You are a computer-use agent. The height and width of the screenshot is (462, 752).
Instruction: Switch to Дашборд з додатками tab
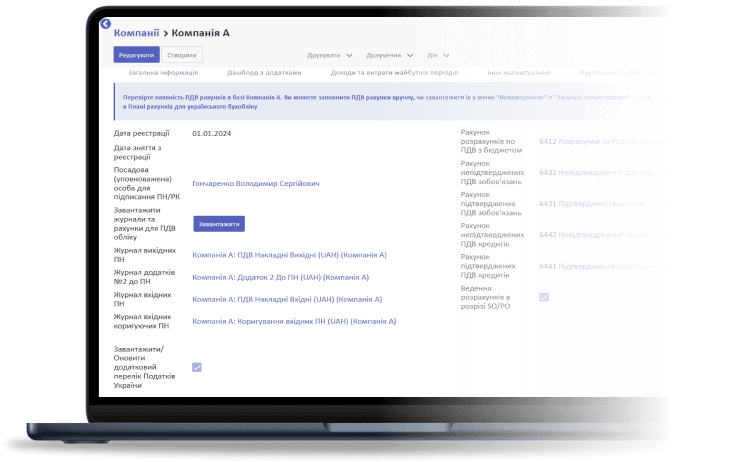click(x=264, y=73)
